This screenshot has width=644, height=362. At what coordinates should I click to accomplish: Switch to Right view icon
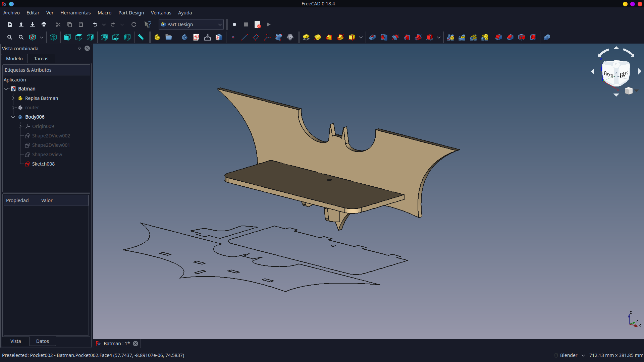coord(90,37)
